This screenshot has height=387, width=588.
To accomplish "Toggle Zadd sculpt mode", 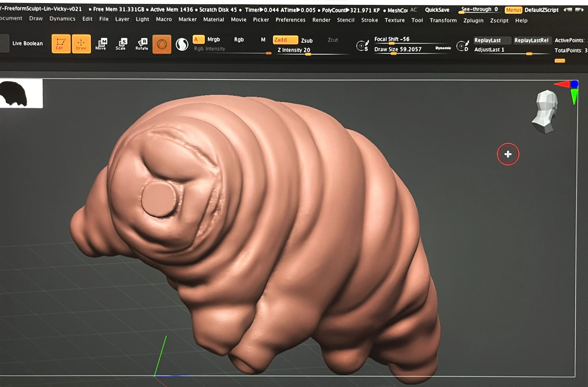I will (285, 40).
